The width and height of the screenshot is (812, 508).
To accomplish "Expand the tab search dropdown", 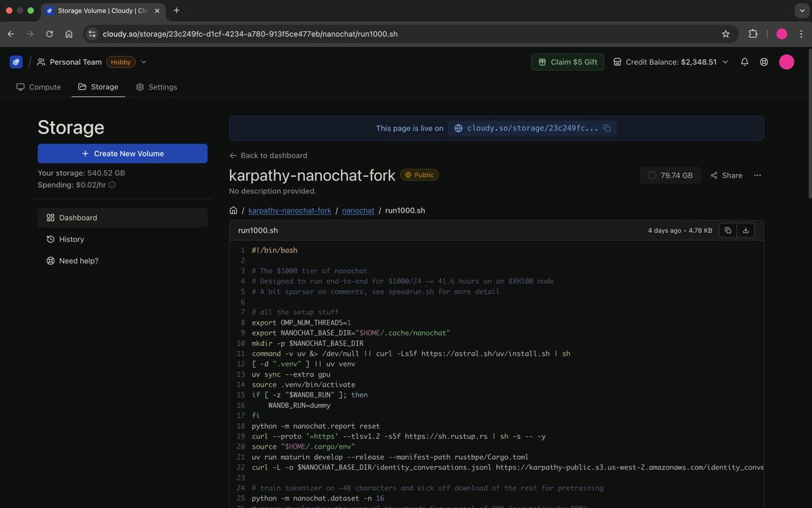I will point(801,10).
